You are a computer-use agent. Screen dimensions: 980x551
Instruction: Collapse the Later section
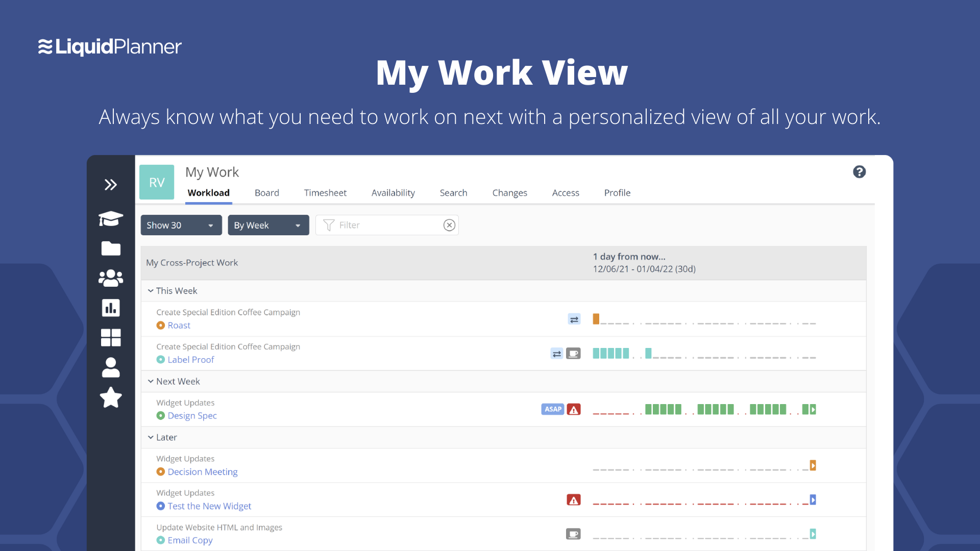[151, 437]
